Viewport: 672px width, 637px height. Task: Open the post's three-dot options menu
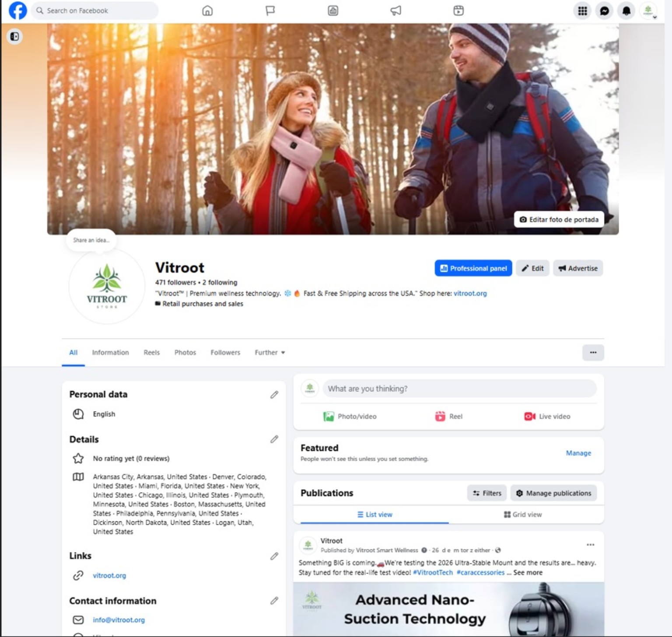(590, 545)
